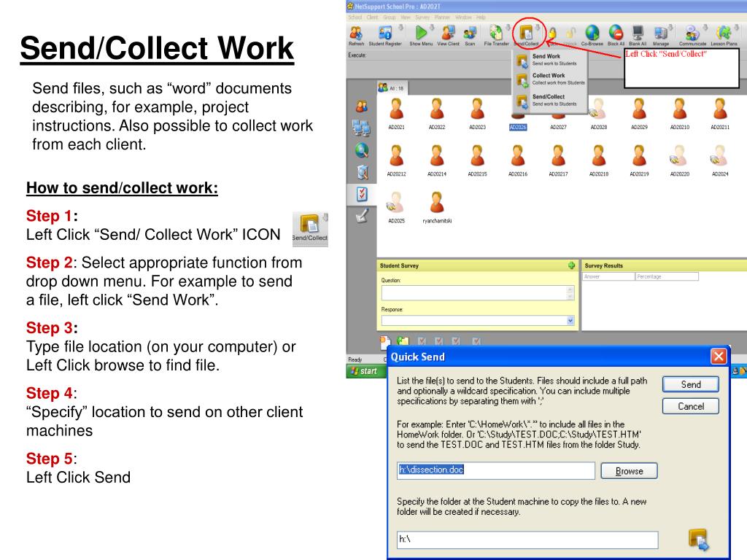Select student AD20210
The width and height of the screenshot is (747, 560).
(x=680, y=113)
